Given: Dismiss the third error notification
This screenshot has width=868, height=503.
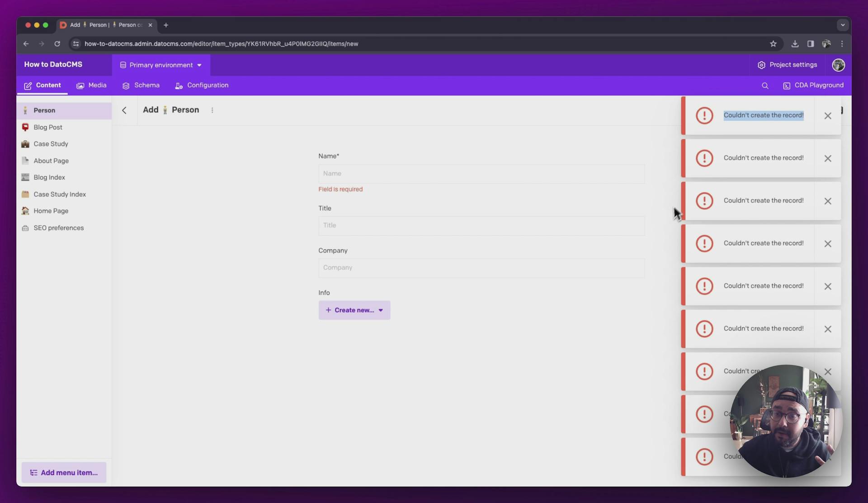Looking at the screenshot, I should click(x=827, y=200).
